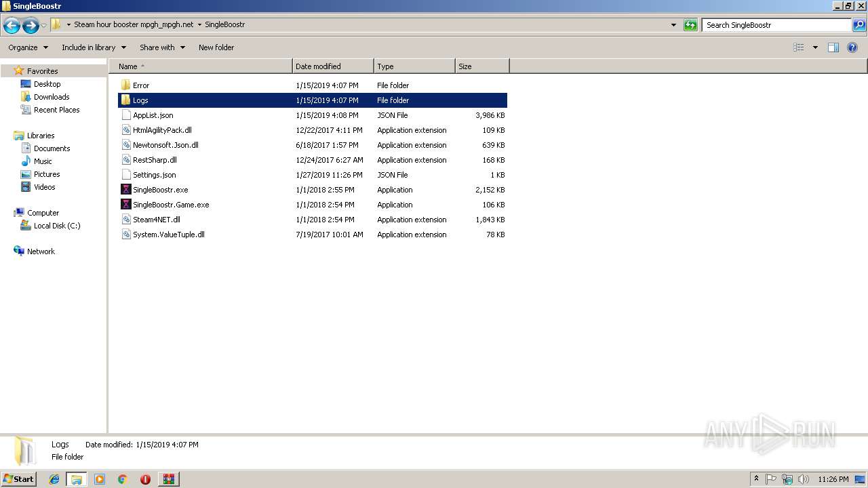Select the AppList.json file icon

[x=126, y=115]
